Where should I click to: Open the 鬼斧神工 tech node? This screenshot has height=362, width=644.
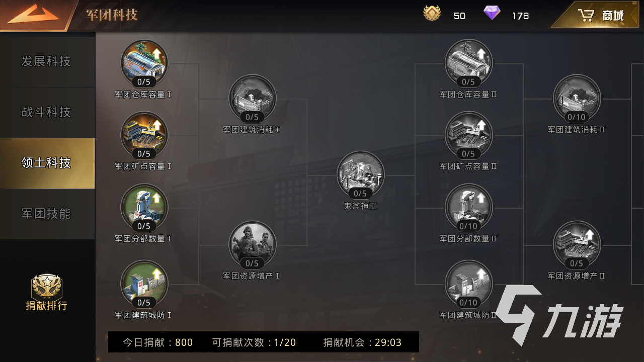[x=360, y=175]
